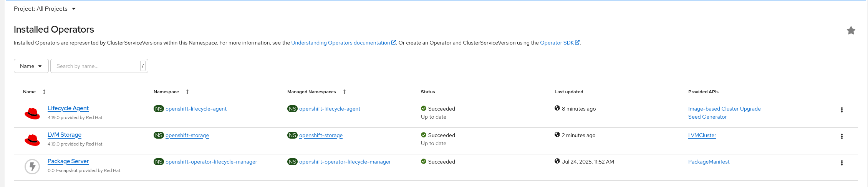868x187 pixels.
Task: Sort by Managed Namespaces column arrows
Action: pyautogui.click(x=345, y=92)
